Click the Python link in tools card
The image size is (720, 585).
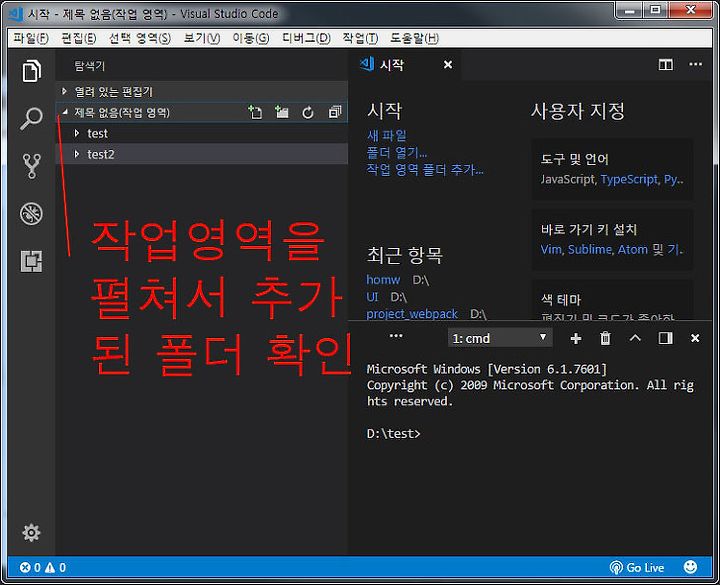tap(673, 179)
